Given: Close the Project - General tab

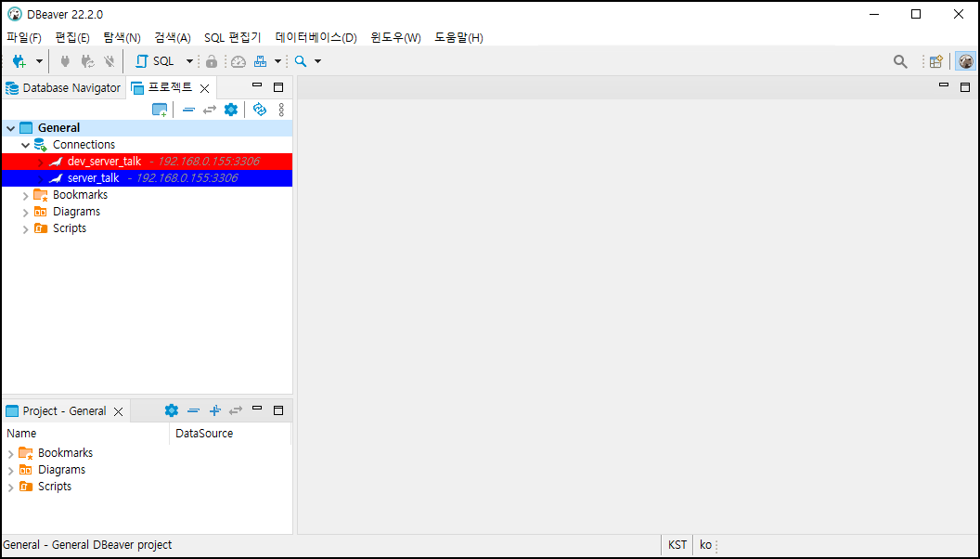Looking at the screenshot, I should 118,411.
